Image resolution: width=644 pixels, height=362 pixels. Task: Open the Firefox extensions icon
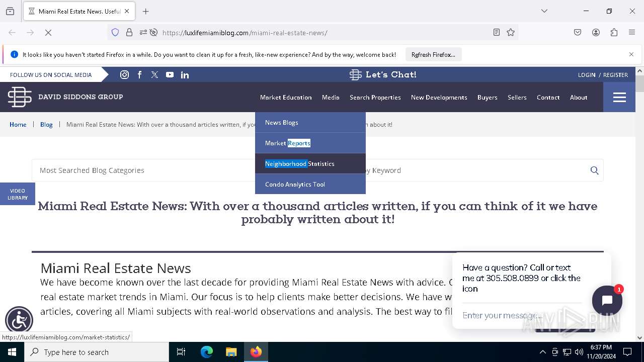click(x=614, y=33)
